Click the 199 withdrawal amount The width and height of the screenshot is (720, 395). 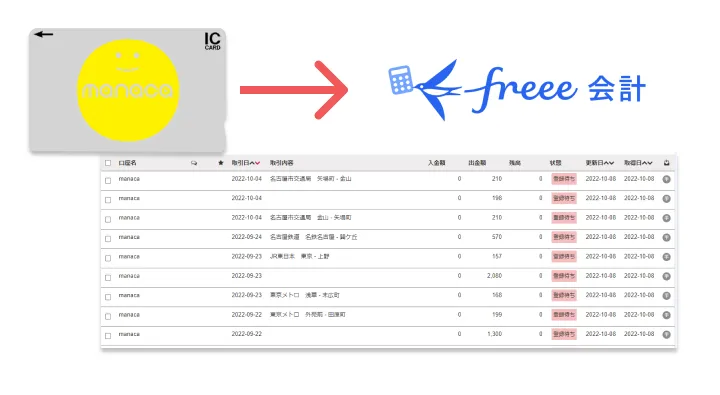(x=497, y=315)
